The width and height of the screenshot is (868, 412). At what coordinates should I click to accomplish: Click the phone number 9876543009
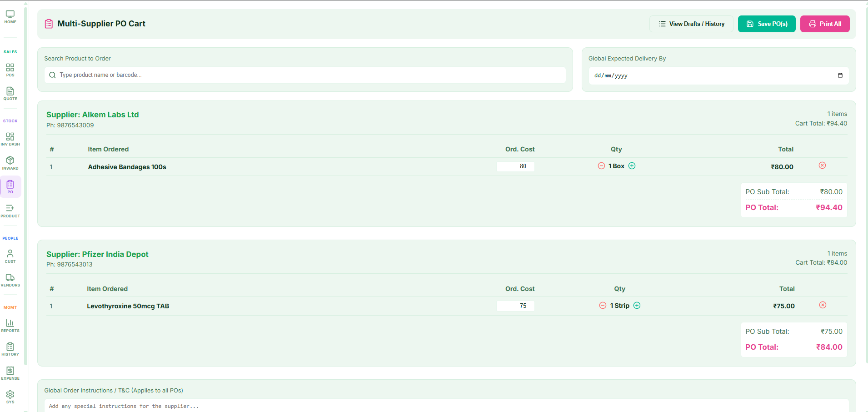click(x=75, y=125)
